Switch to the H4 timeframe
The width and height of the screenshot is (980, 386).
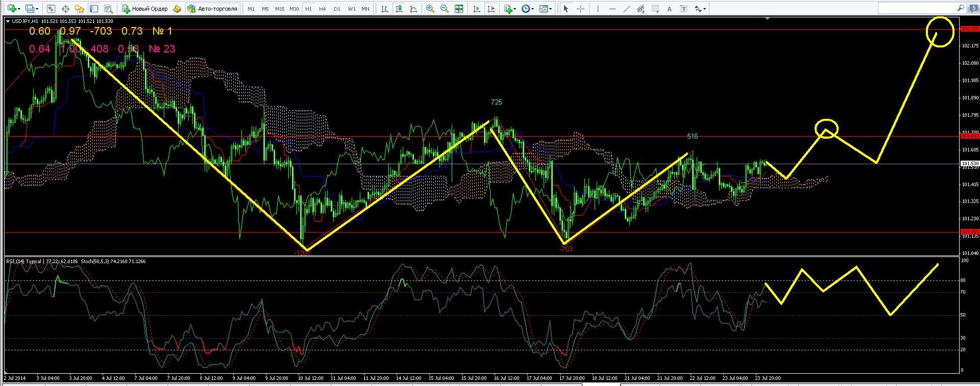(322, 9)
